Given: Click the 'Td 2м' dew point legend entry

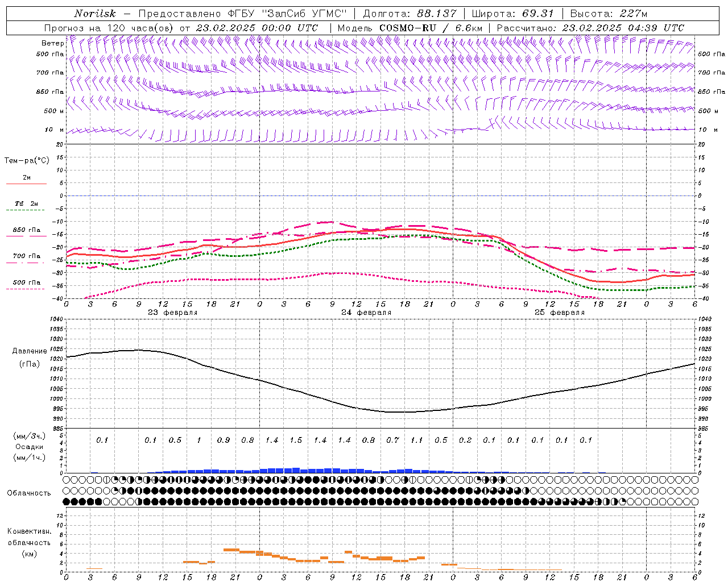Looking at the screenshot, I should click(x=27, y=203).
